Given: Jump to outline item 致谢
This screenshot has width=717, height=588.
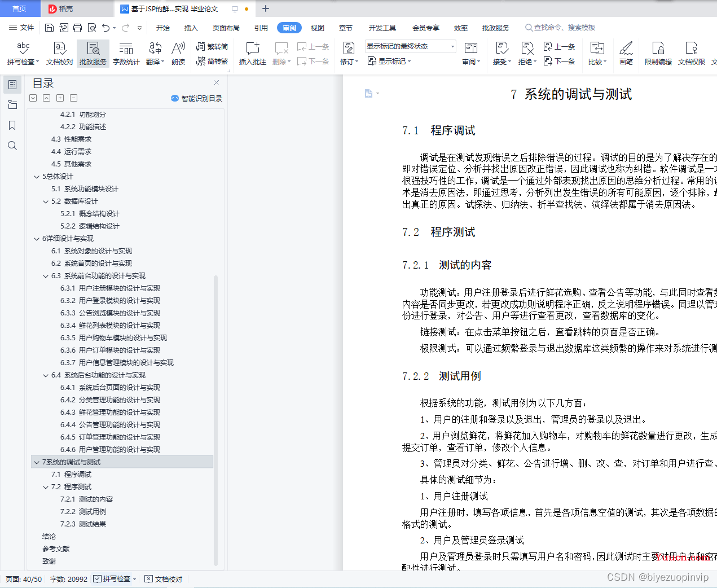Looking at the screenshot, I should pyautogui.click(x=49, y=561).
